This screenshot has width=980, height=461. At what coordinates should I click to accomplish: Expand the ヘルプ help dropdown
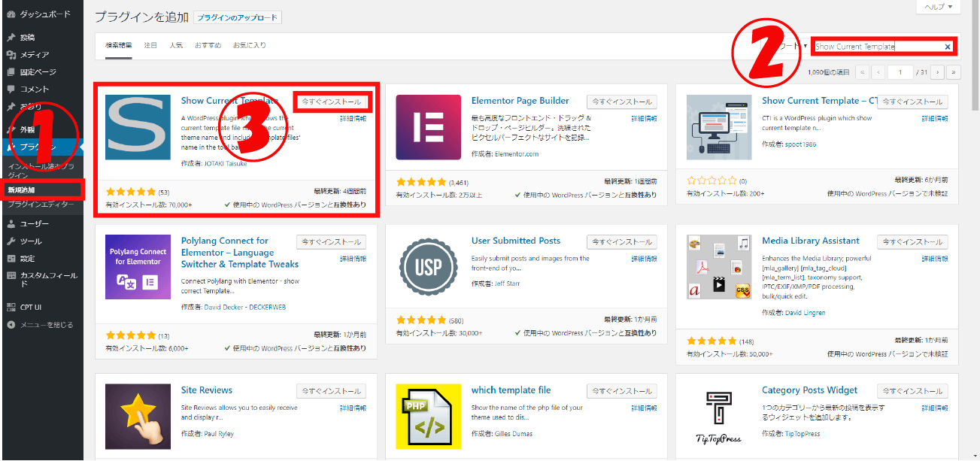coord(937,7)
